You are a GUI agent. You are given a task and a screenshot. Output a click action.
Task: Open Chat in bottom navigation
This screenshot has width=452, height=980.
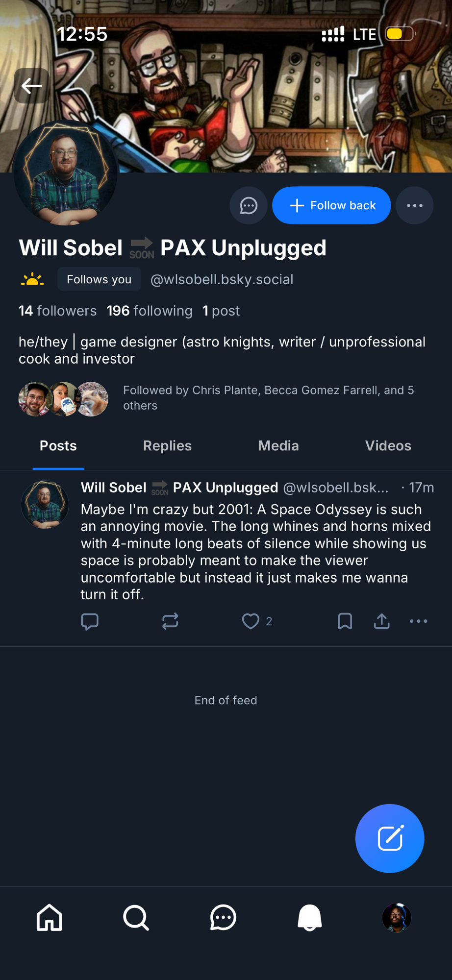(x=223, y=917)
